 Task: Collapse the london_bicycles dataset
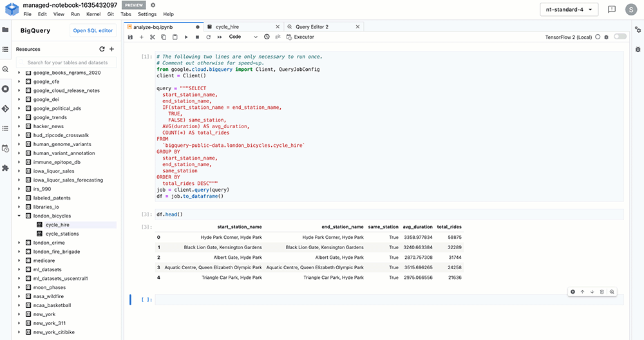pos(19,216)
